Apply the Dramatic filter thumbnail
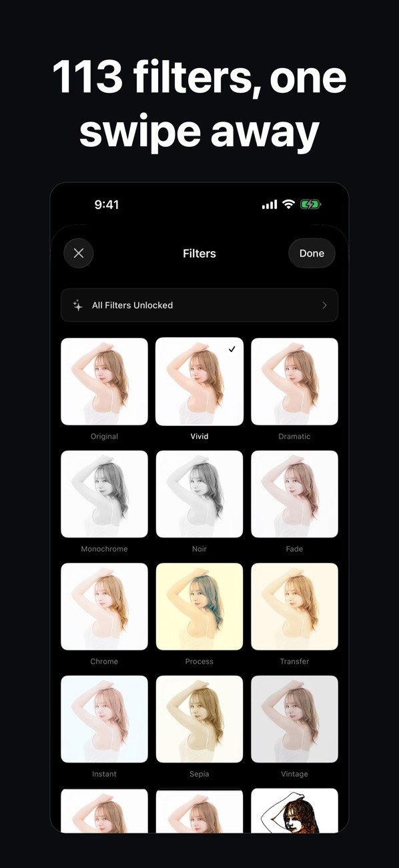 point(294,381)
